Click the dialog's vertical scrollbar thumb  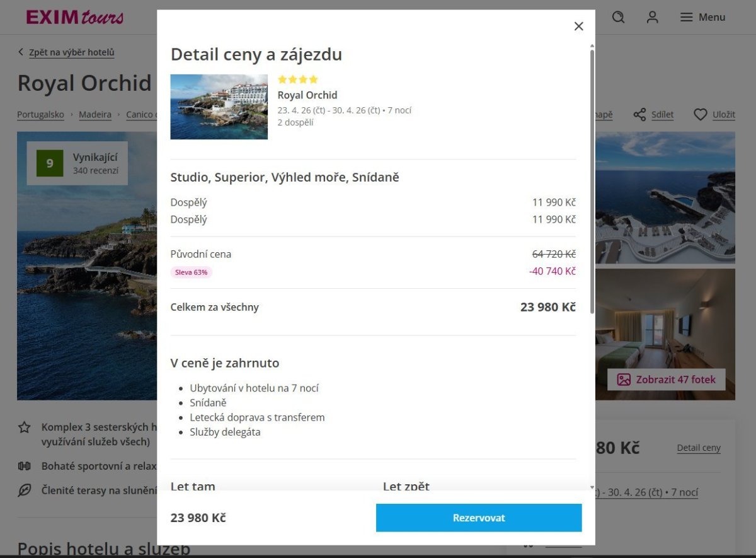point(592,180)
